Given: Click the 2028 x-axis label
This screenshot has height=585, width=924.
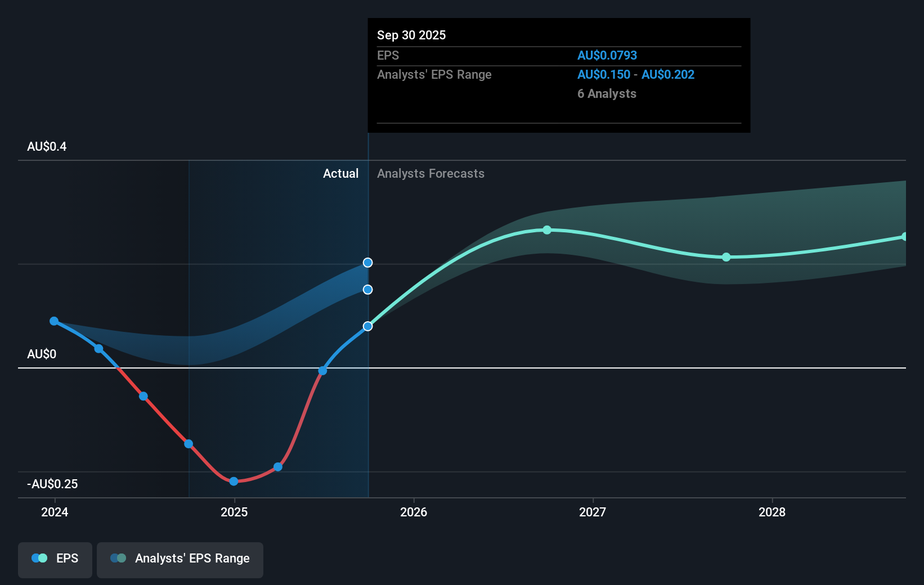Looking at the screenshot, I should click(x=772, y=512).
